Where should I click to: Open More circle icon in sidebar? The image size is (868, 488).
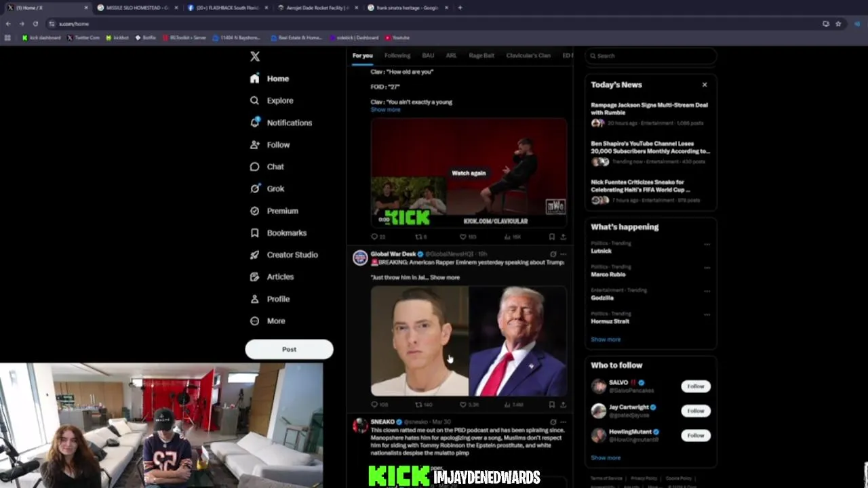pos(254,321)
